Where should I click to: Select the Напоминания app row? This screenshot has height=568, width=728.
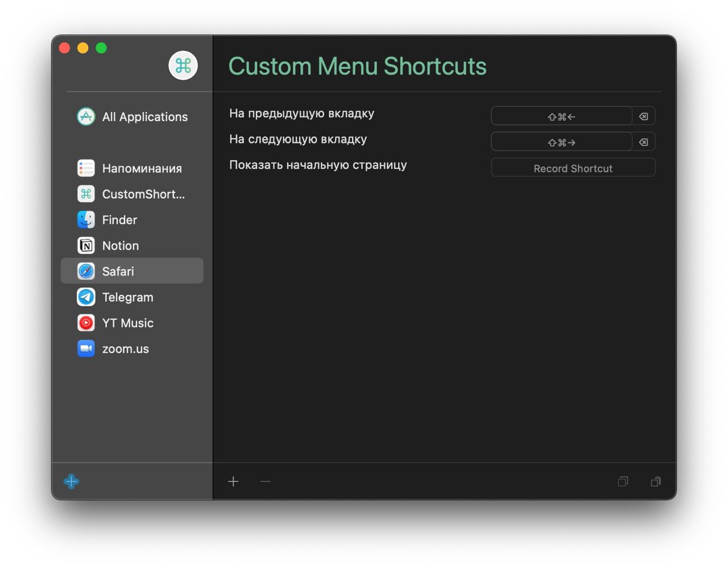[x=132, y=168]
